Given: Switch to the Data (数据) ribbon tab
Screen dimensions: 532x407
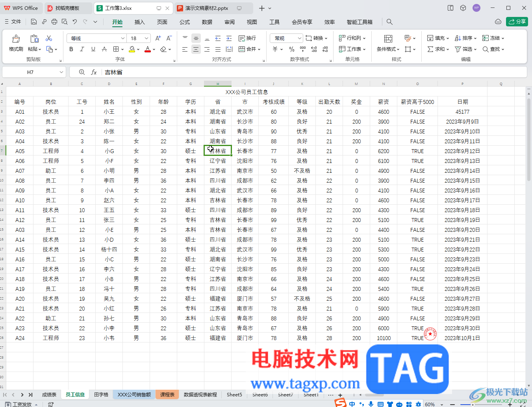Looking at the screenshot, I should click(207, 22).
